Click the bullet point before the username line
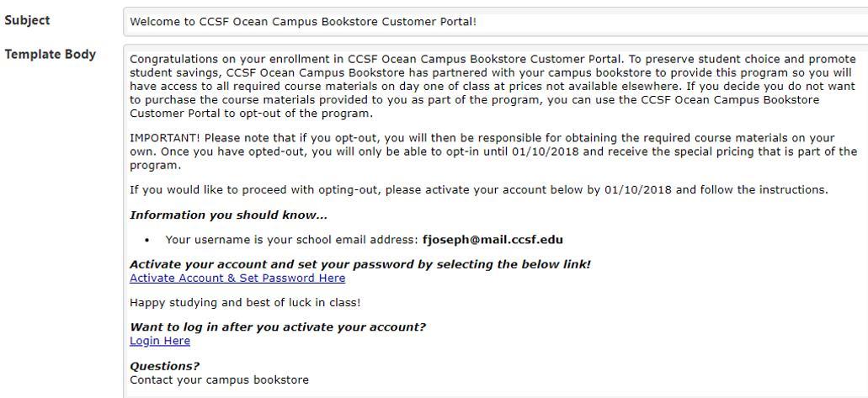This screenshot has height=398, width=868. click(x=148, y=241)
